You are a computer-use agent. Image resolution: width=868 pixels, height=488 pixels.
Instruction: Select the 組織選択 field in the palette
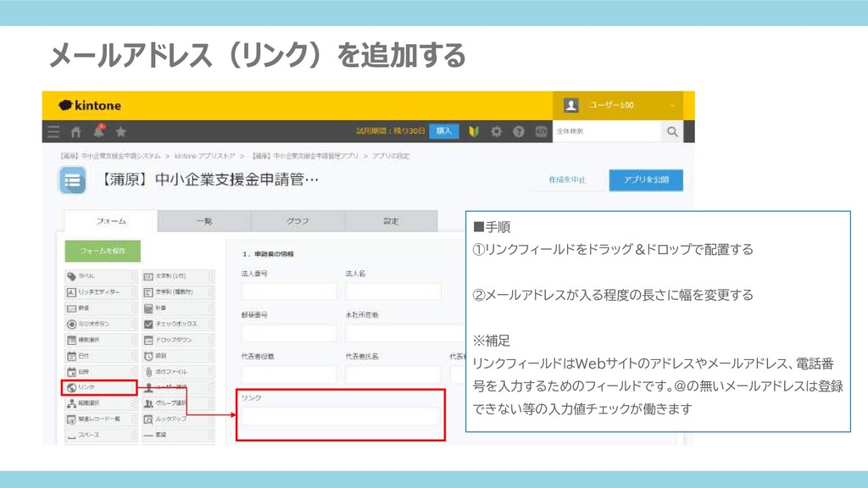pos(100,403)
